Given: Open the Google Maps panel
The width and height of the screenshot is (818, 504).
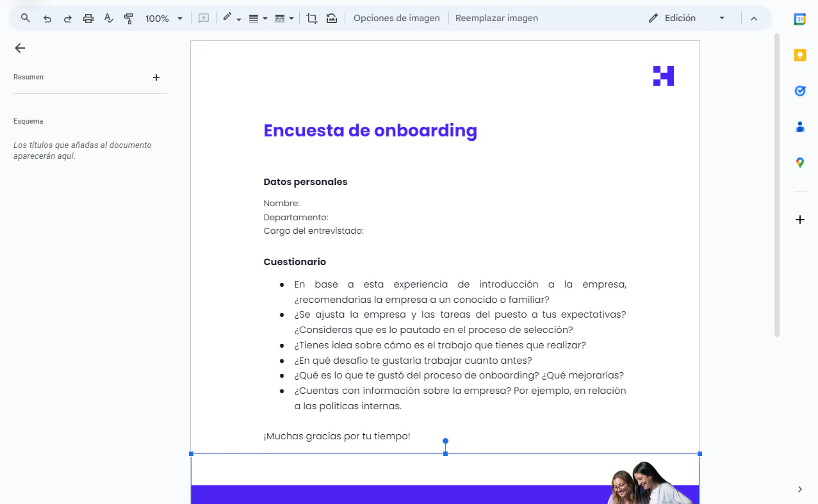Looking at the screenshot, I should [x=799, y=163].
